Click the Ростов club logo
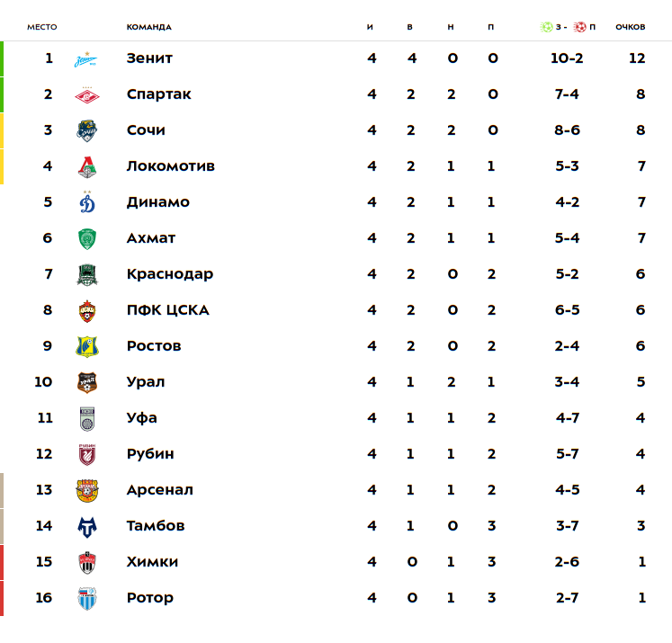 [x=87, y=347]
